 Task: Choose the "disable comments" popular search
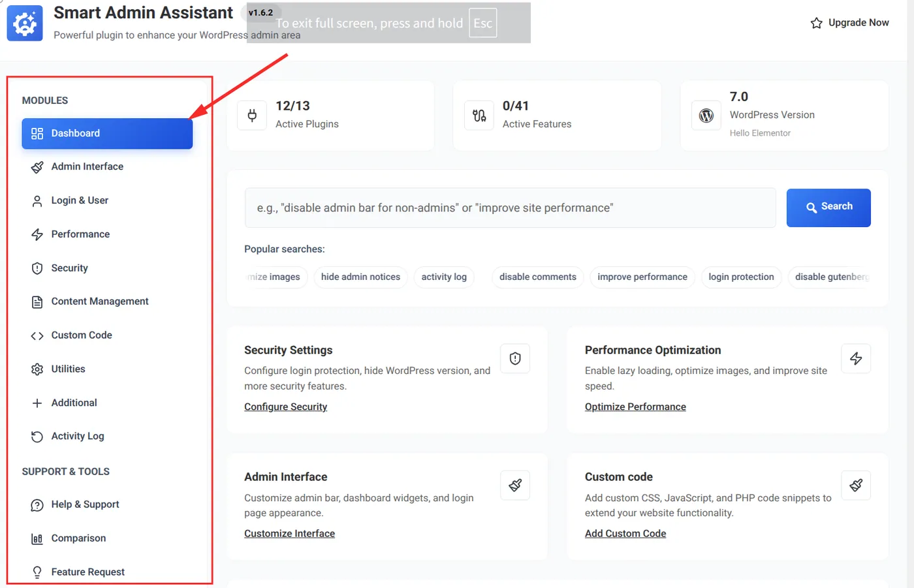tap(538, 277)
